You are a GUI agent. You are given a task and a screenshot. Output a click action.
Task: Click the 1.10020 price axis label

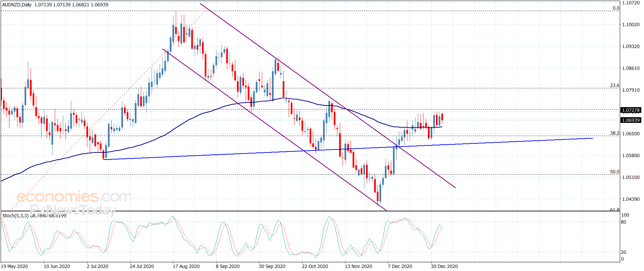(x=631, y=25)
